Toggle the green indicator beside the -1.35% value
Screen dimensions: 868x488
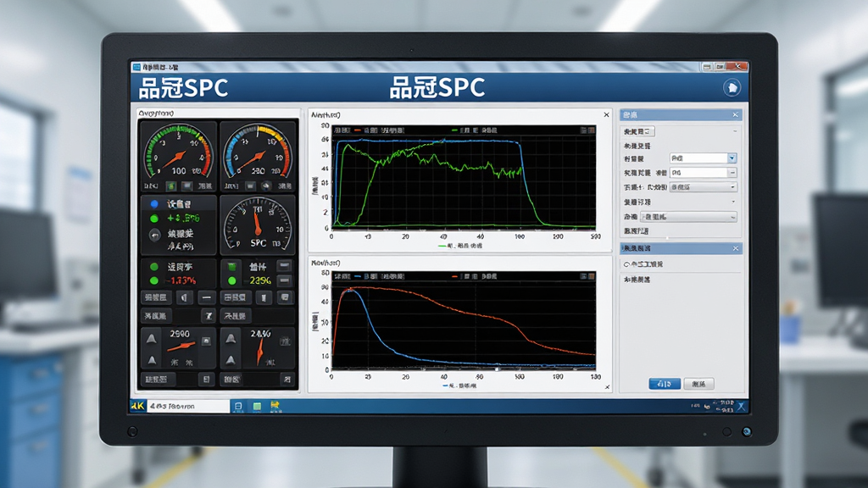pos(154,280)
